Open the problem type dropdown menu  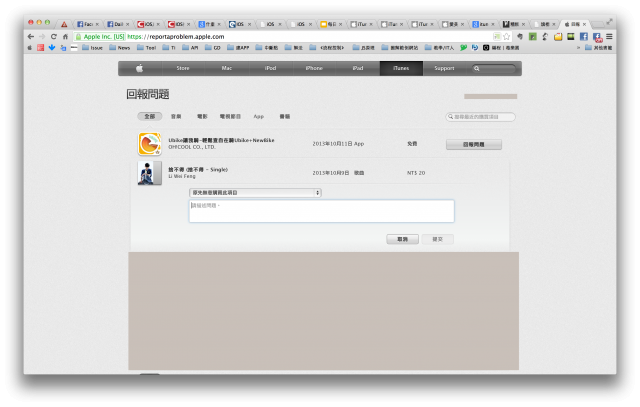[255, 192]
